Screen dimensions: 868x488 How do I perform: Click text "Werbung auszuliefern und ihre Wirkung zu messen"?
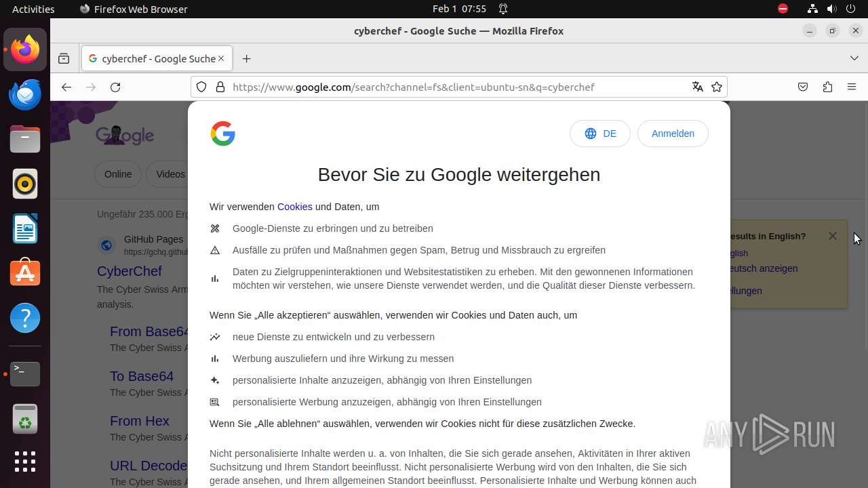click(343, 359)
